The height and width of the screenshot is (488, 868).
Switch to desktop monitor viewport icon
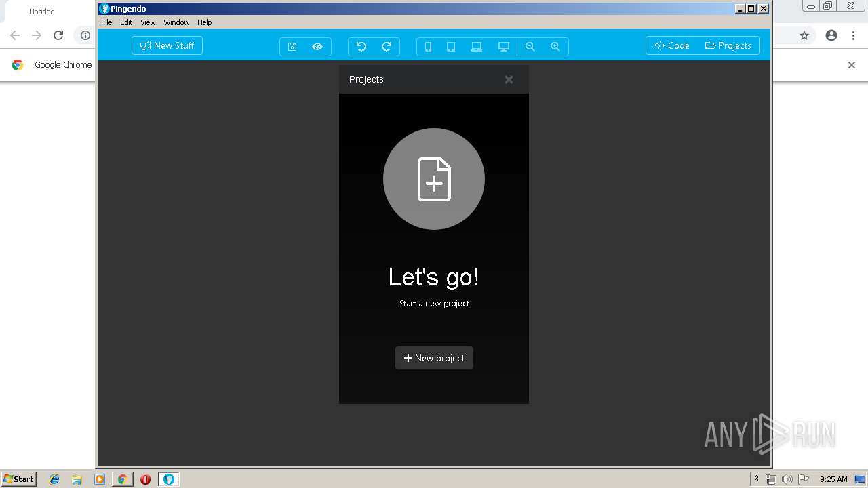[503, 46]
